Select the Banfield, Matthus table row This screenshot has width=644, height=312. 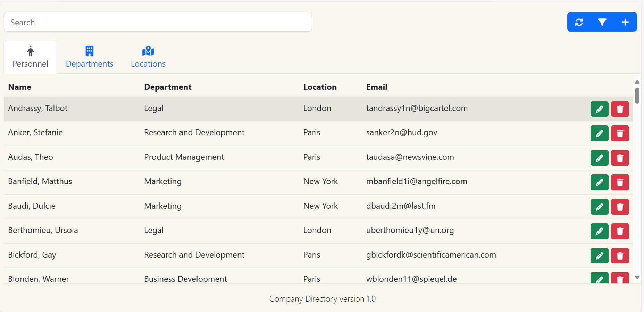pyautogui.click(x=208, y=182)
